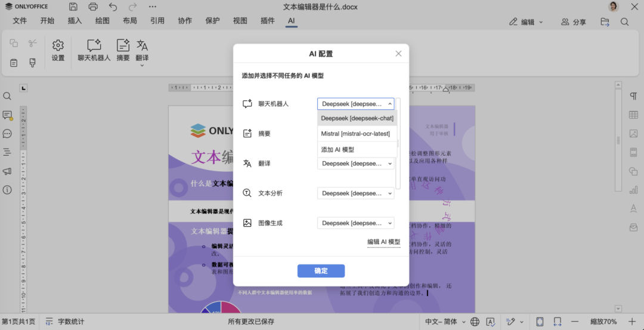This screenshot has height=330, width=644.
Task: Switch to the 布局 tab
Action: [130, 21]
